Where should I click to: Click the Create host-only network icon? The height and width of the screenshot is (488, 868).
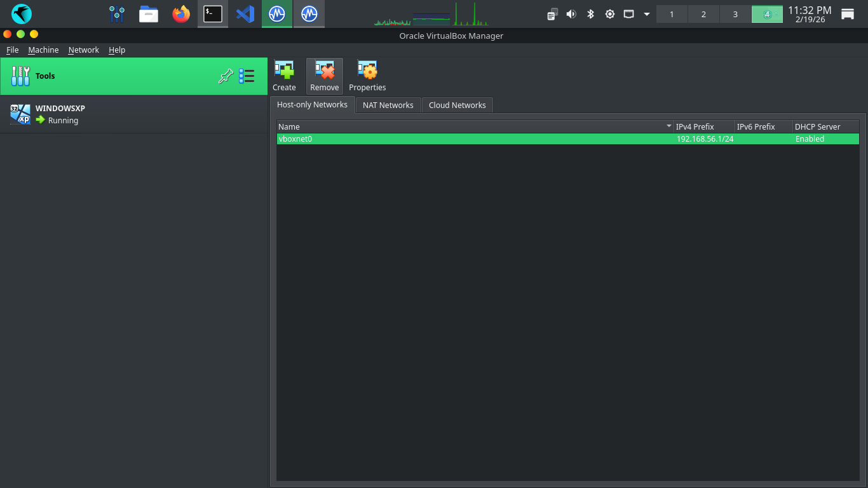click(284, 70)
